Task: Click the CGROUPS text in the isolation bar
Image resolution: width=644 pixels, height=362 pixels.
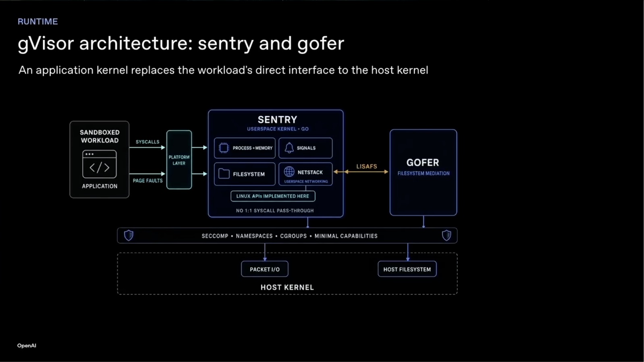Action: [293, 236]
